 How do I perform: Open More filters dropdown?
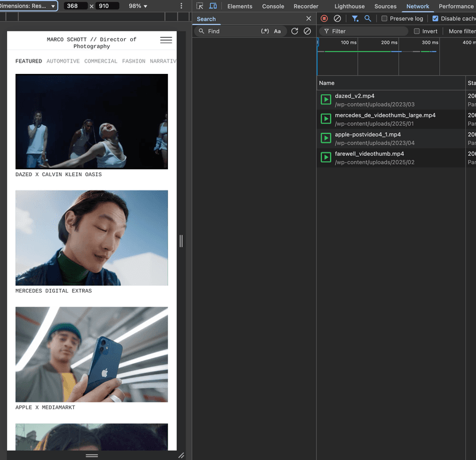(x=462, y=31)
